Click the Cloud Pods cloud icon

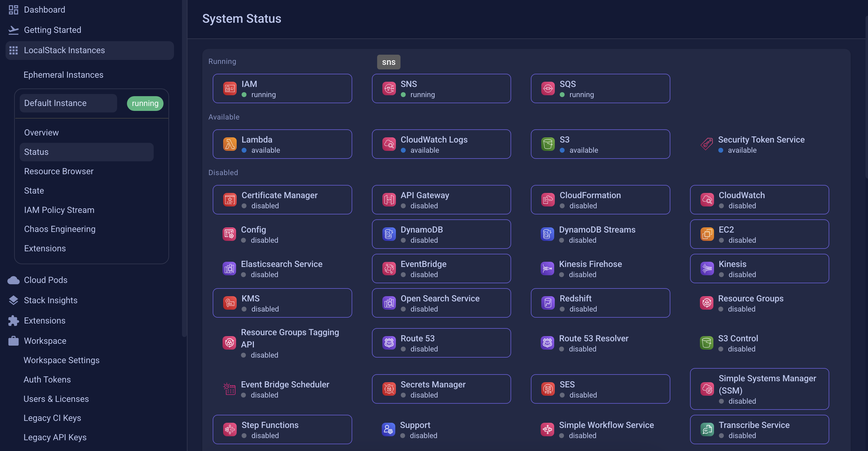pyautogui.click(x=13, y=280)
